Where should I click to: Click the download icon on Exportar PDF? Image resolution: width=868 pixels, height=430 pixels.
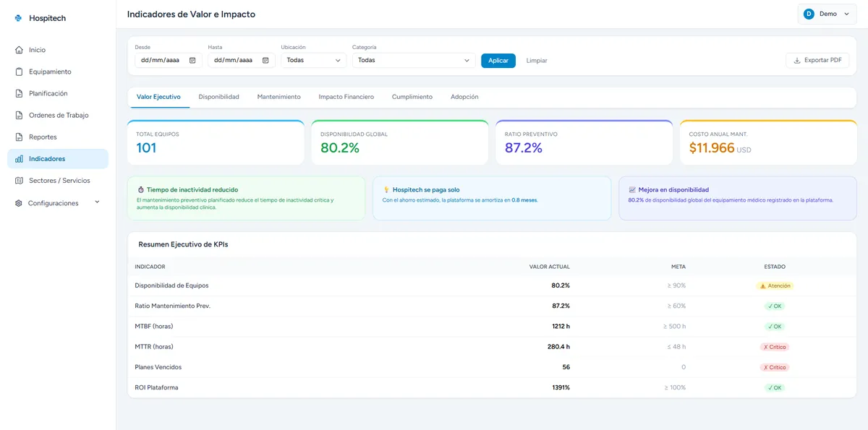tap(797, 60)
